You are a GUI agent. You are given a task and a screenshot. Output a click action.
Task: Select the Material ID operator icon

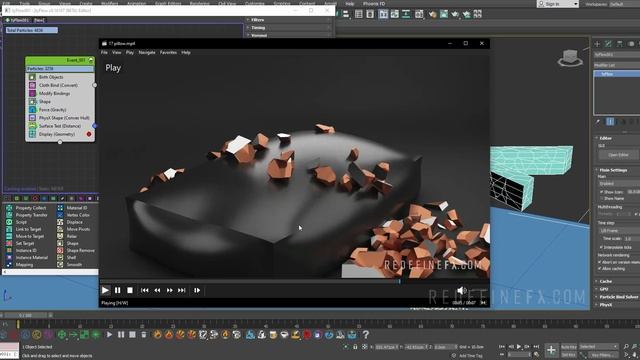click(x=60, y=208)
